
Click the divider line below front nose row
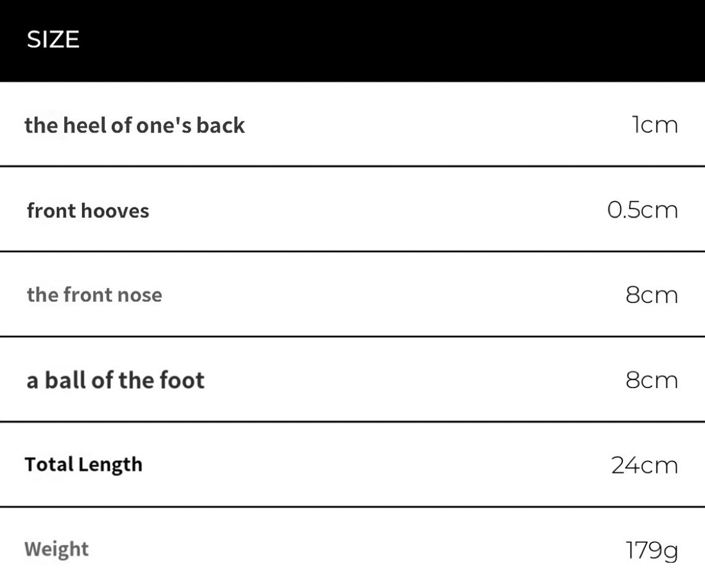[x=353, y=336]
